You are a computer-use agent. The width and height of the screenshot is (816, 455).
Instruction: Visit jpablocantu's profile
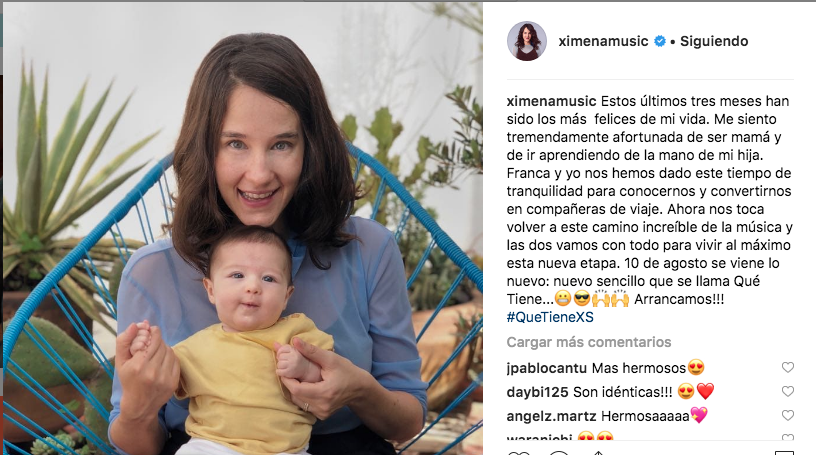(546, 368)
